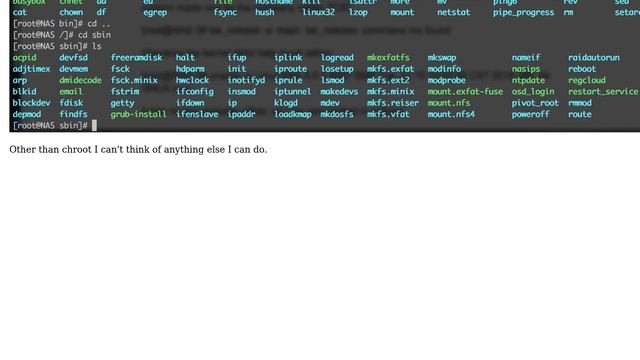
Task: Select the lsmod entry
Action: pos(332,80)
